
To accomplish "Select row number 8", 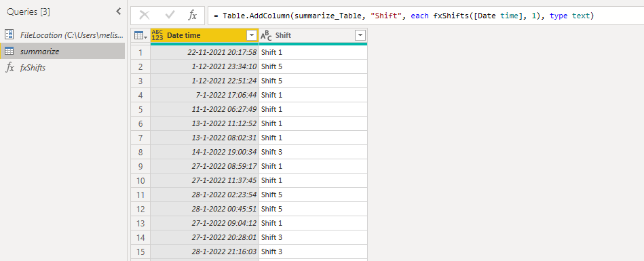I will [x=140, y=153].
